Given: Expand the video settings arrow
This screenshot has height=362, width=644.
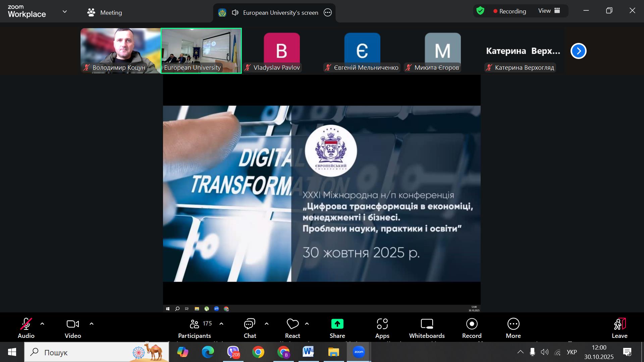Looking at the screenshot, I should coord(92,324).
